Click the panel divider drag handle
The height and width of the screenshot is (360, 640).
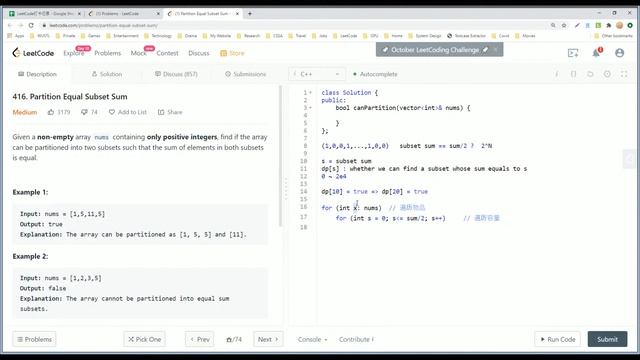[x=286, y=189]
